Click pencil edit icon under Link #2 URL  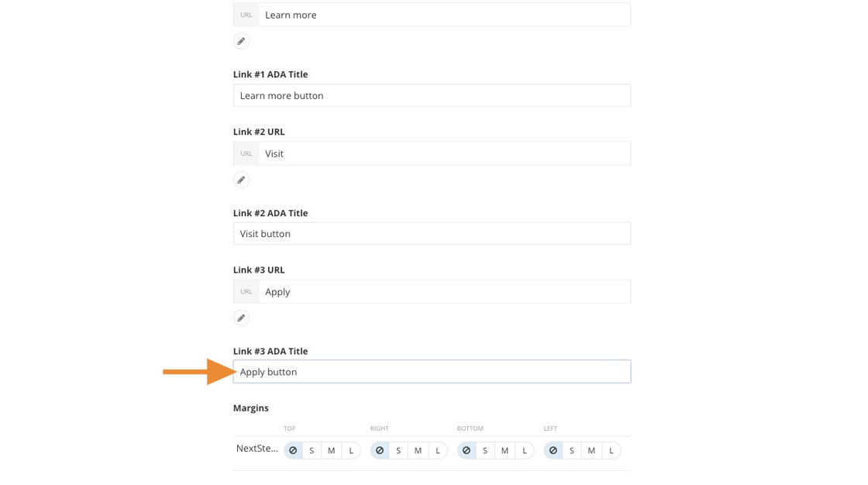click(242, 180)
